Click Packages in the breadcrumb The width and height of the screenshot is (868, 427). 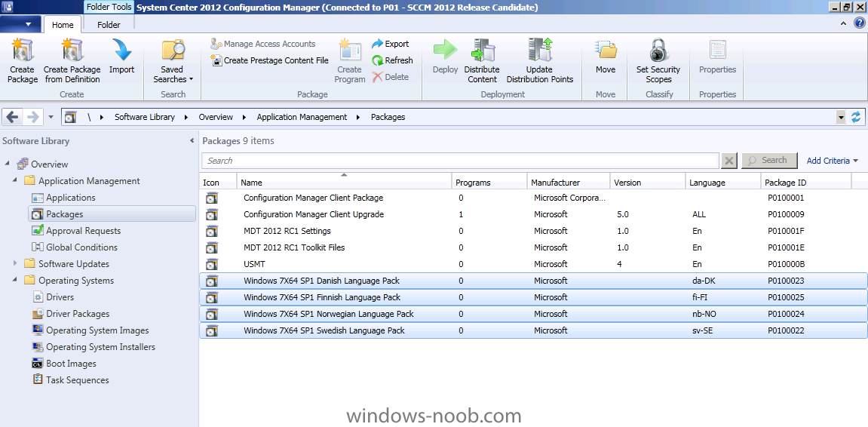tap(388, 117)
